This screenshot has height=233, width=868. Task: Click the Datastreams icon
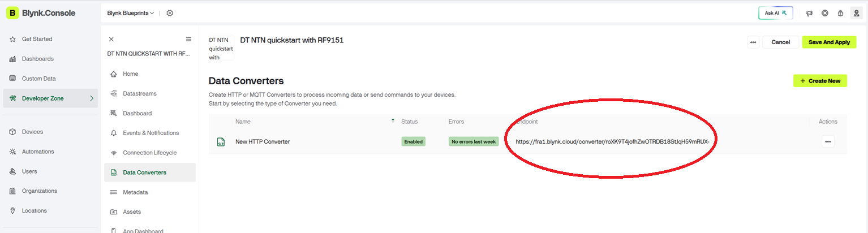point(114,93)
